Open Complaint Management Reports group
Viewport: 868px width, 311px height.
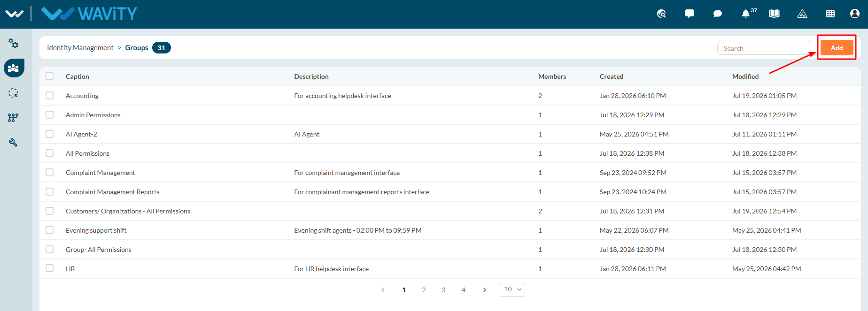pyautogui.click(x=113, y=192)
